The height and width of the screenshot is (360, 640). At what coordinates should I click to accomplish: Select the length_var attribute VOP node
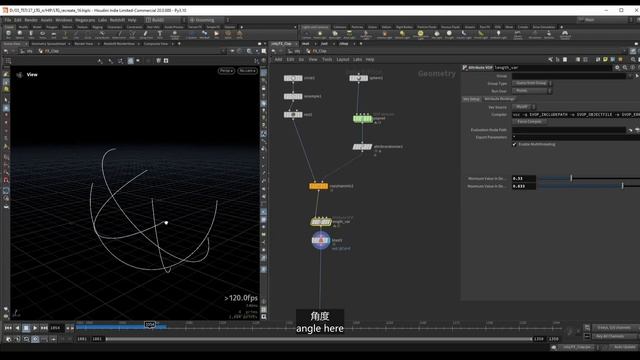[321, 222]
